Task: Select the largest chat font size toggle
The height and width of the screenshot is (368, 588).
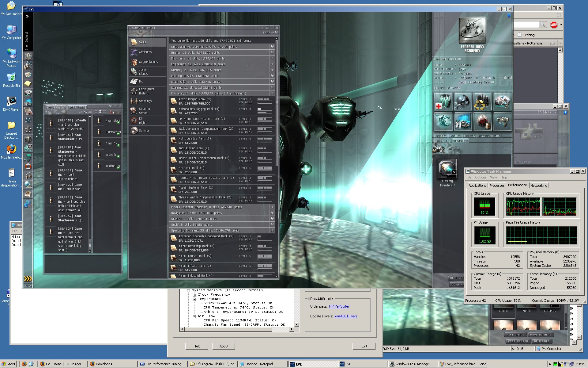Action: [x=90, y=112]
